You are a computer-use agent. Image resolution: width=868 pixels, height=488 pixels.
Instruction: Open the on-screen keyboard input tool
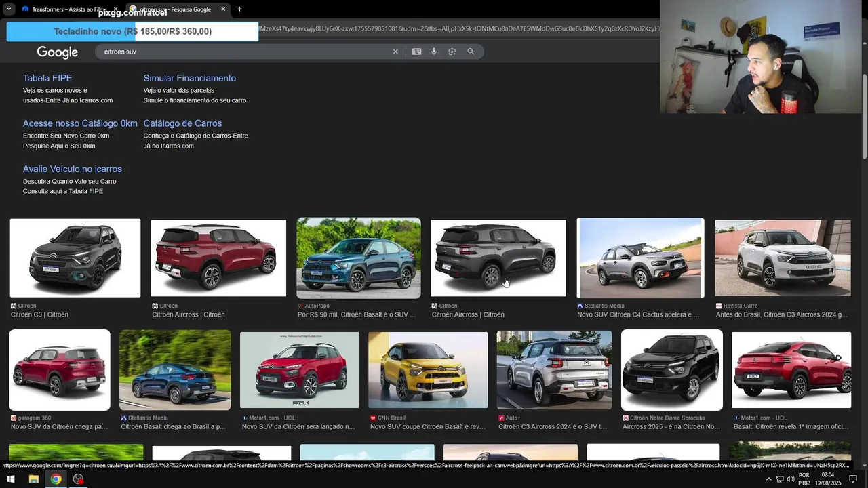click(x=417, y=52)
